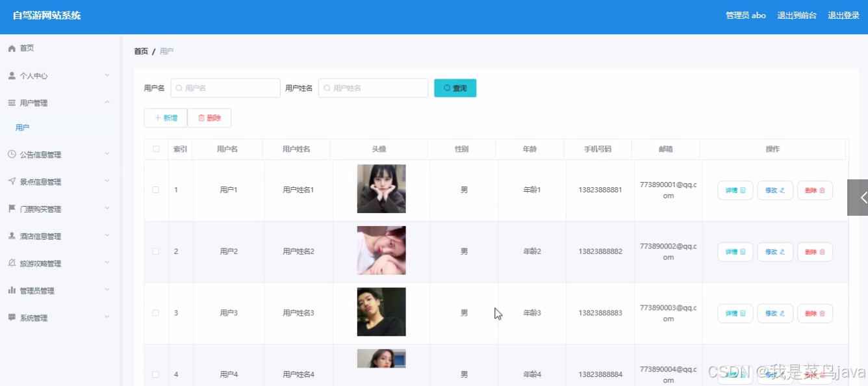
Task: Expand the 个人中心 menu chevron
Action: click(107, 75)
